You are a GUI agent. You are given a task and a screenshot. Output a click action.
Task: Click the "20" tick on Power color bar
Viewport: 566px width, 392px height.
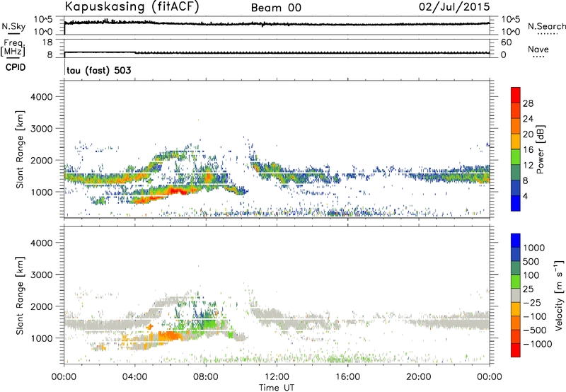528,134
